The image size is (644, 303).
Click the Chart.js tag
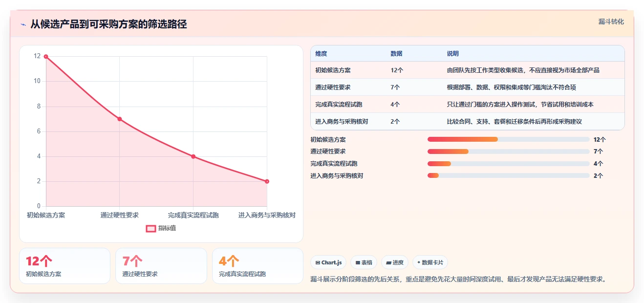coord(328,262)
